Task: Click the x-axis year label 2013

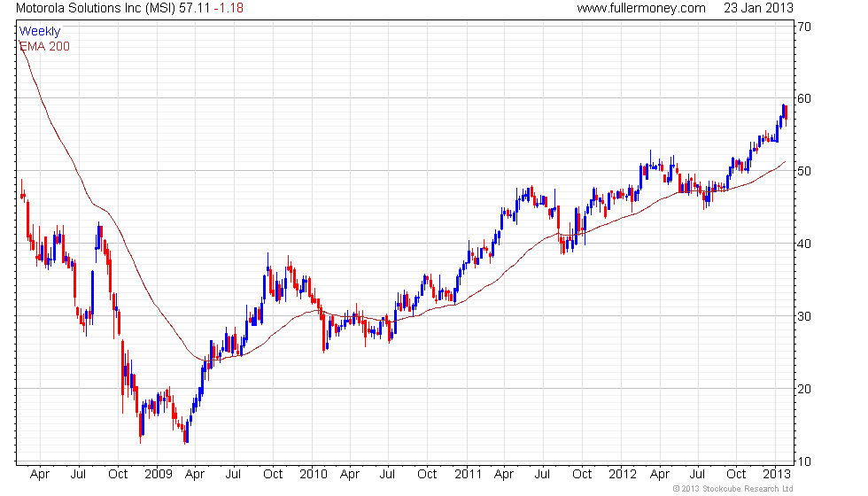Action: (776, 475)
